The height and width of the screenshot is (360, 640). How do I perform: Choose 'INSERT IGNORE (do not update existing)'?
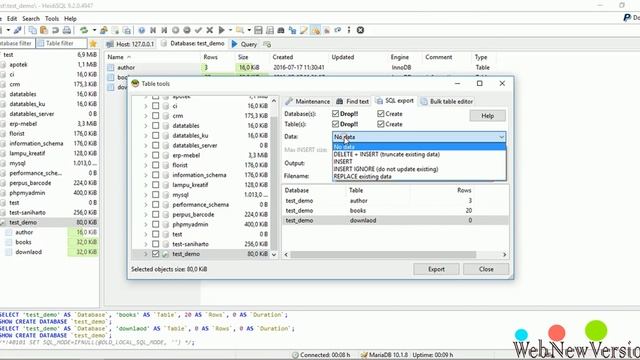tap(419, 169)
